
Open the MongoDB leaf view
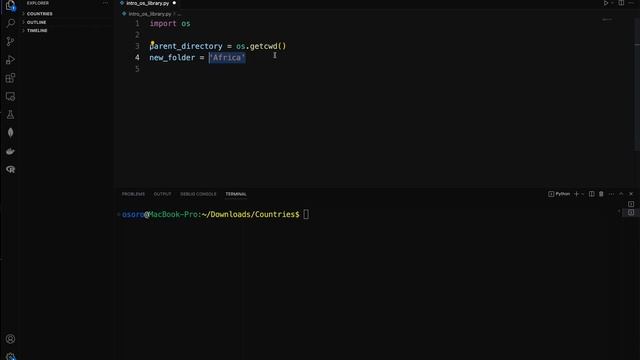tap(10, 133)
